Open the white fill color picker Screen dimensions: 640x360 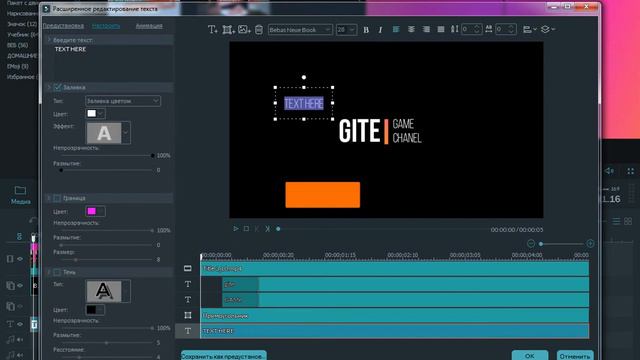click(95, 113)
